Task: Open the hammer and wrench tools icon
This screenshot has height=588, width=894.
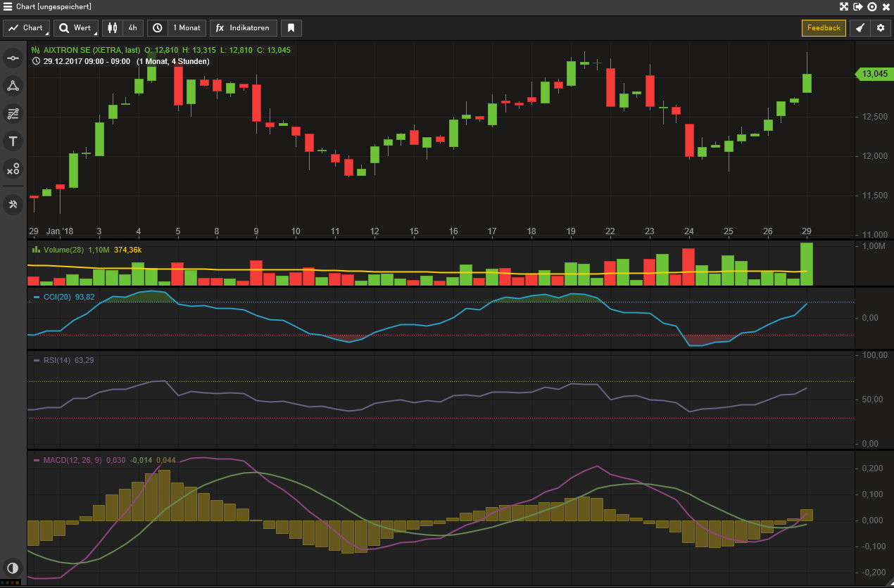Action: coord(13,205)
